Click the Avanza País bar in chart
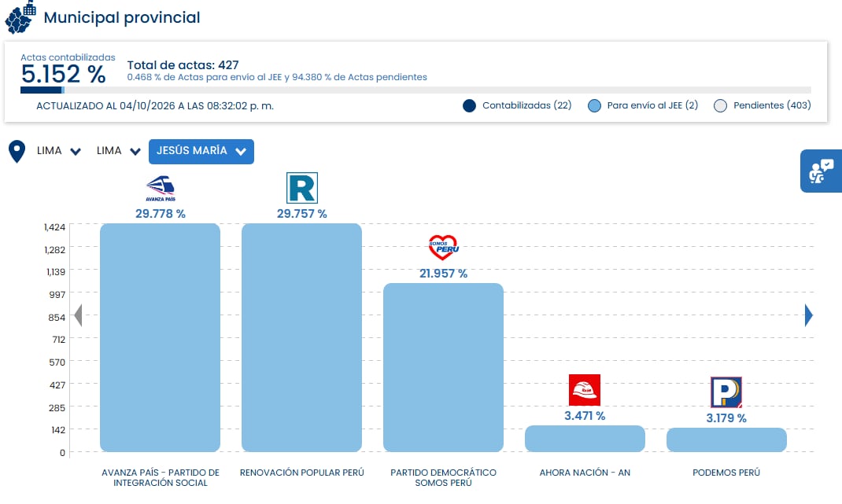842x504 pixels. (160, 337)
